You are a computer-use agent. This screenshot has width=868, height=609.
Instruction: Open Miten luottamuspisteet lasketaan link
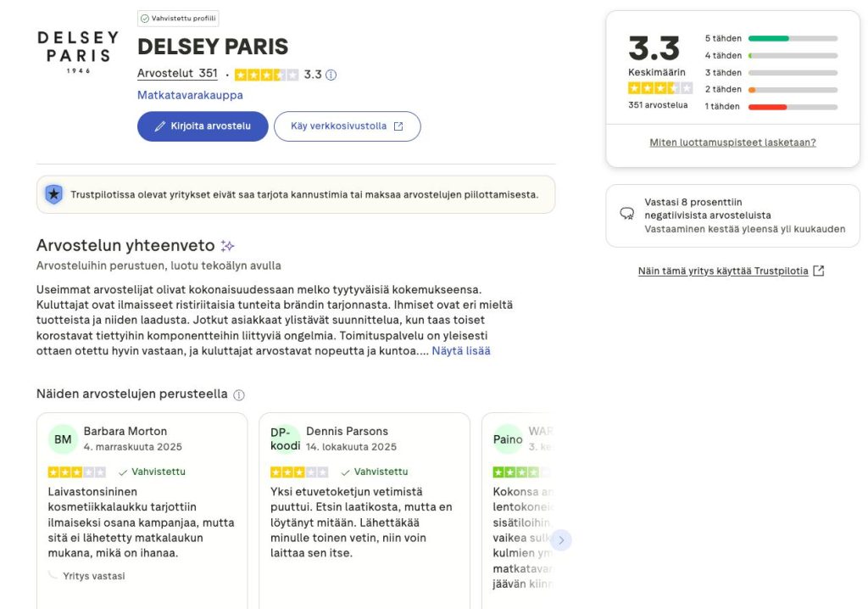734,142
